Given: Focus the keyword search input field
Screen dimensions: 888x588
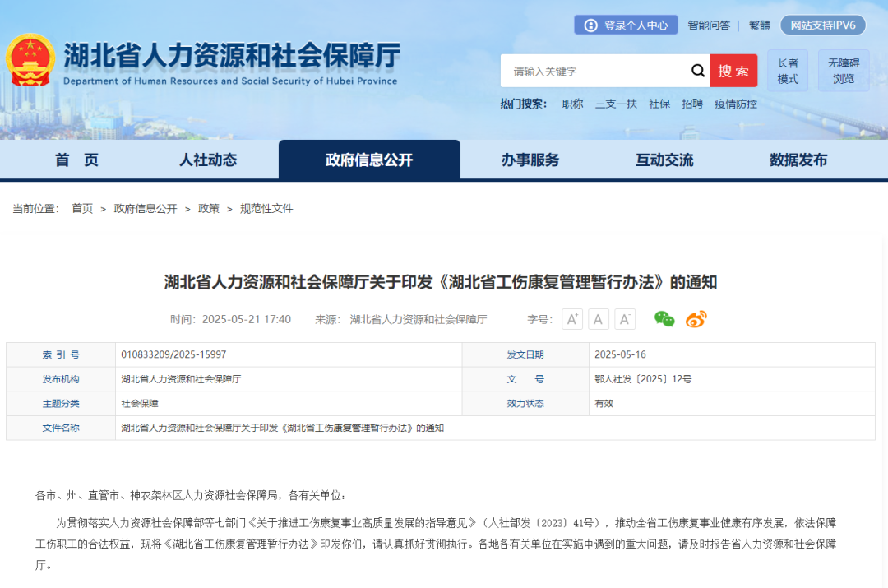Looking at the screenshot, I should (596, 72).
